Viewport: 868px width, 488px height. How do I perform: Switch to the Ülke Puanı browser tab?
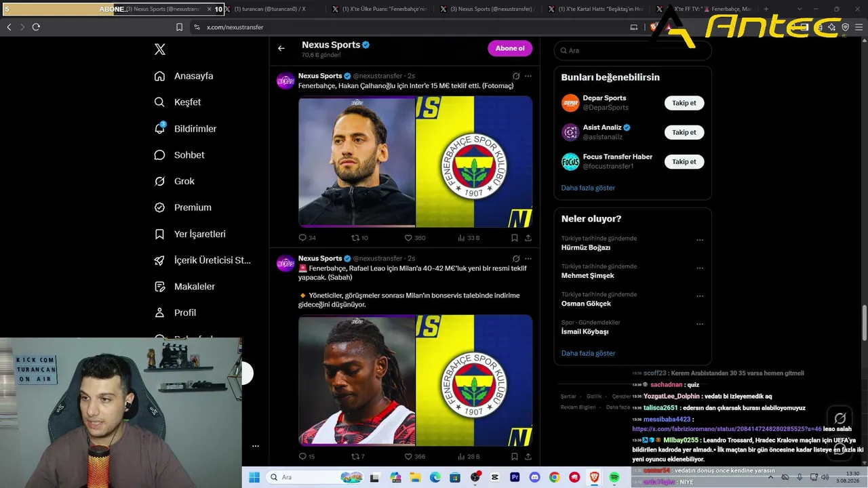click(x=383, y=9)
